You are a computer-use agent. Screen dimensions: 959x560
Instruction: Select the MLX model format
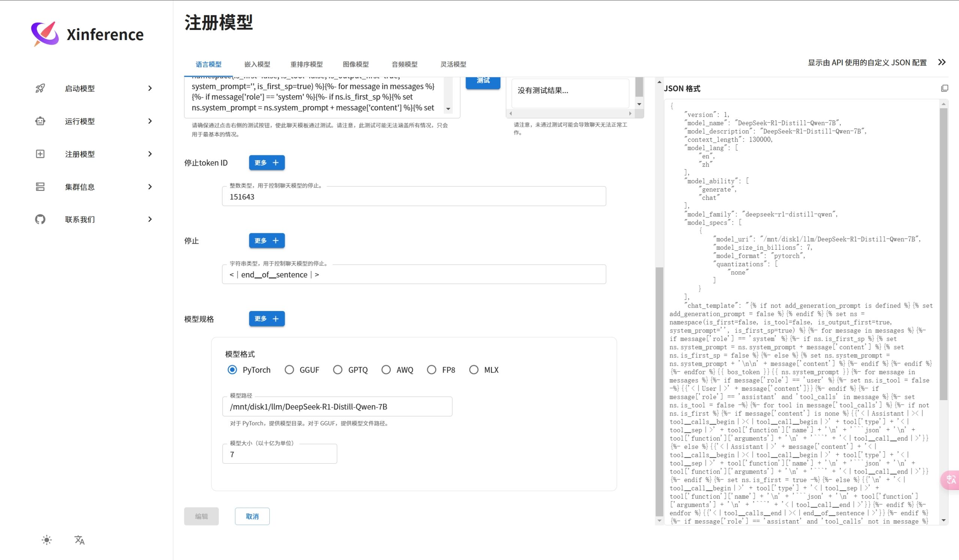[474, 369]
